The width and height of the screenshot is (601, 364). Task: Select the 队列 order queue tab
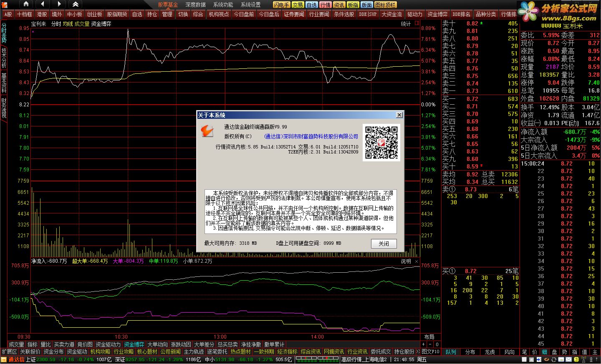pyautogui.click(x=451, y=352)
